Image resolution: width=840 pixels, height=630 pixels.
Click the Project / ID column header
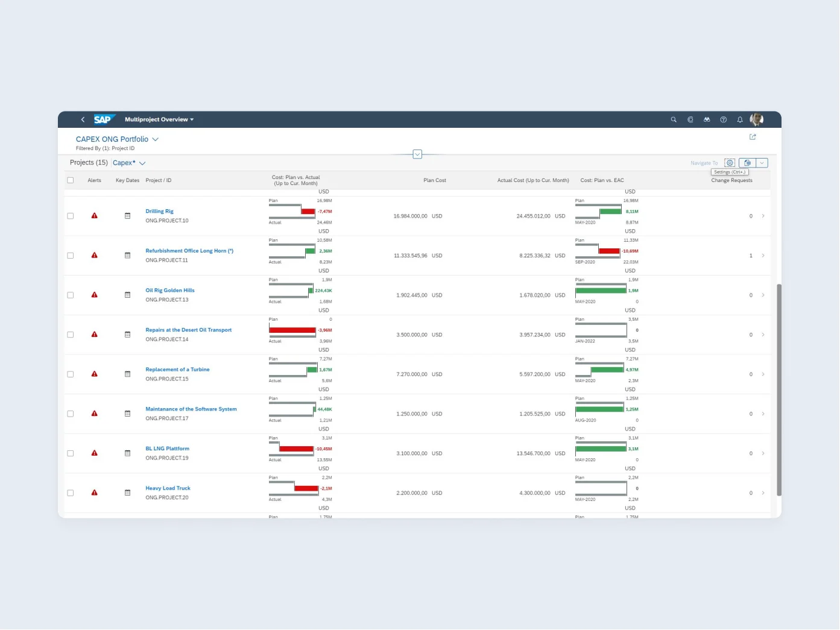[159, 180]
